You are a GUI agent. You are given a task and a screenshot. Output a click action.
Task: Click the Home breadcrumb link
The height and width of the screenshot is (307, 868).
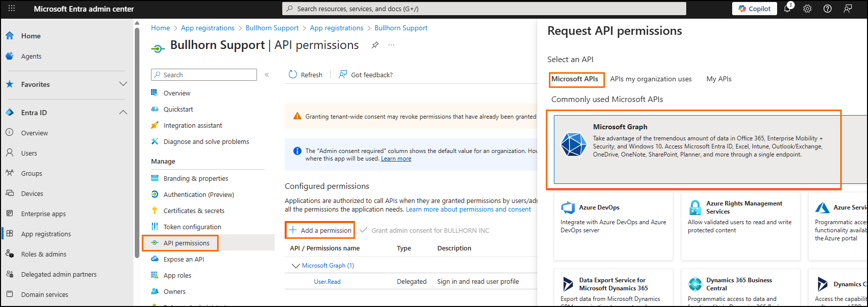(160, 28)
